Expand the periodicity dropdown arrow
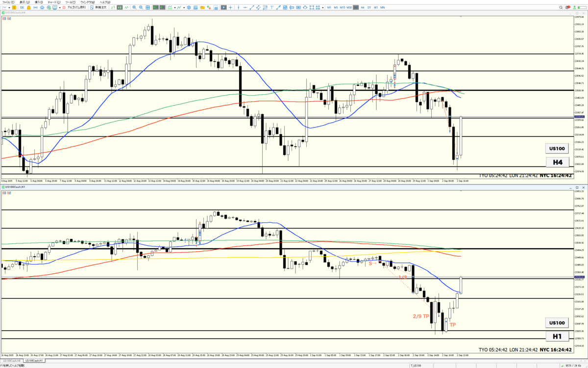Image resolution: width=588 pixels, height=368 pixels. tap(184, 8)
